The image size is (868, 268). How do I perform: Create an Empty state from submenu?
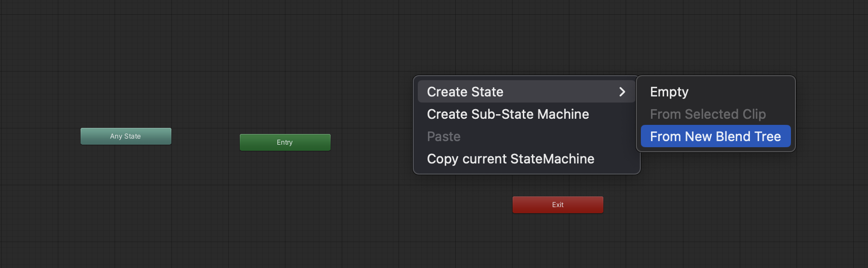[x=669, y=92]
